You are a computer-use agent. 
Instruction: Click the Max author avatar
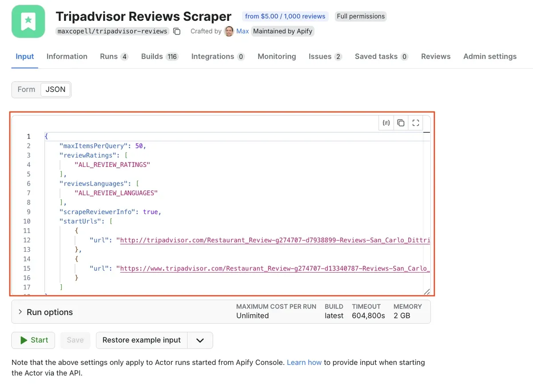coord(229,31)
